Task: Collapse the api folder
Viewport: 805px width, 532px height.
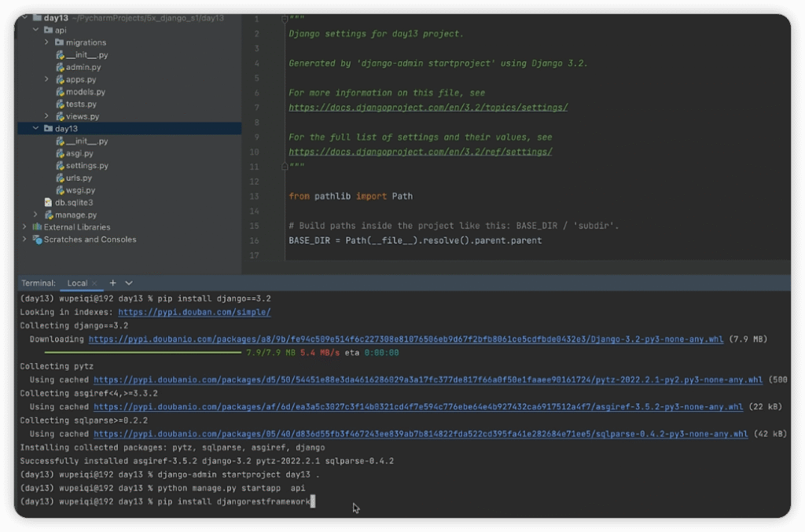Action: pos(35,30)
